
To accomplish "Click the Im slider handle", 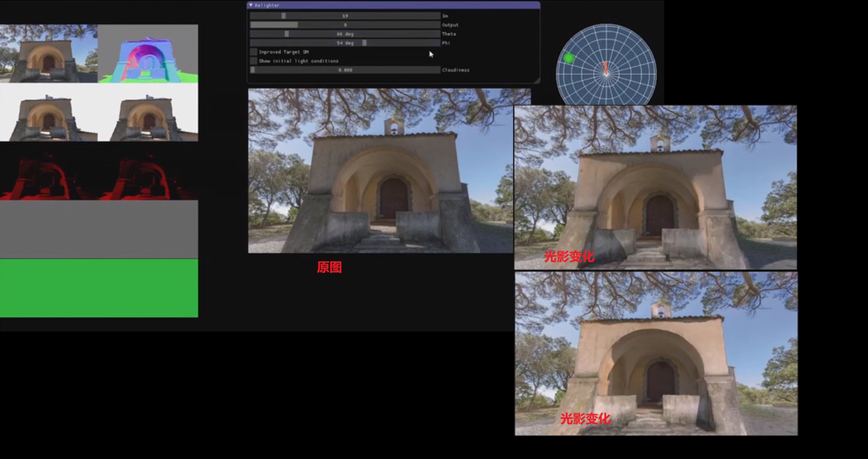I will (x=283, y=16).
